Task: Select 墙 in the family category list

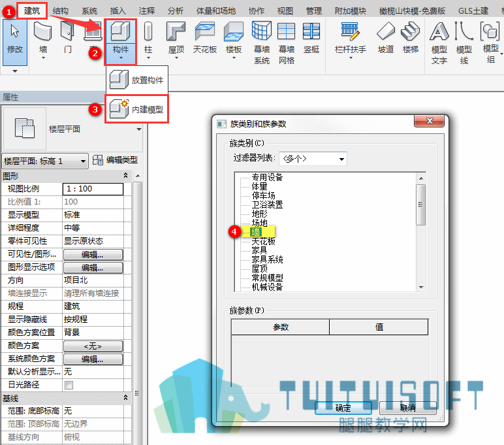Action: coord(256,232)
